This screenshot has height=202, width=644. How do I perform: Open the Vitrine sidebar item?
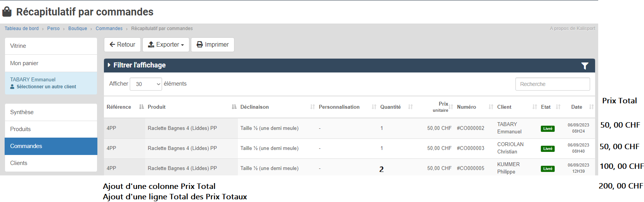[51, 46]
